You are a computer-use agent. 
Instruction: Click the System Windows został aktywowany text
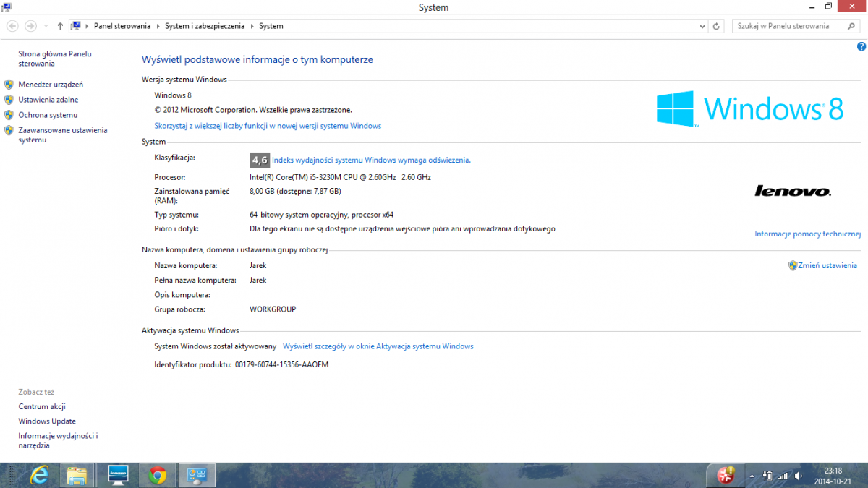tap(216, 346)
